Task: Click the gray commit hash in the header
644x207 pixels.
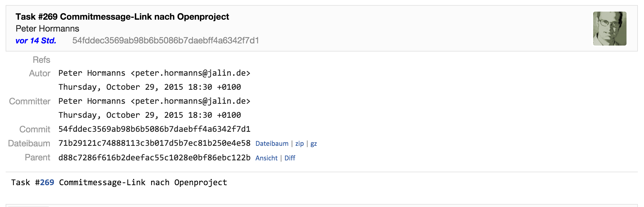Action: [165, 41]
